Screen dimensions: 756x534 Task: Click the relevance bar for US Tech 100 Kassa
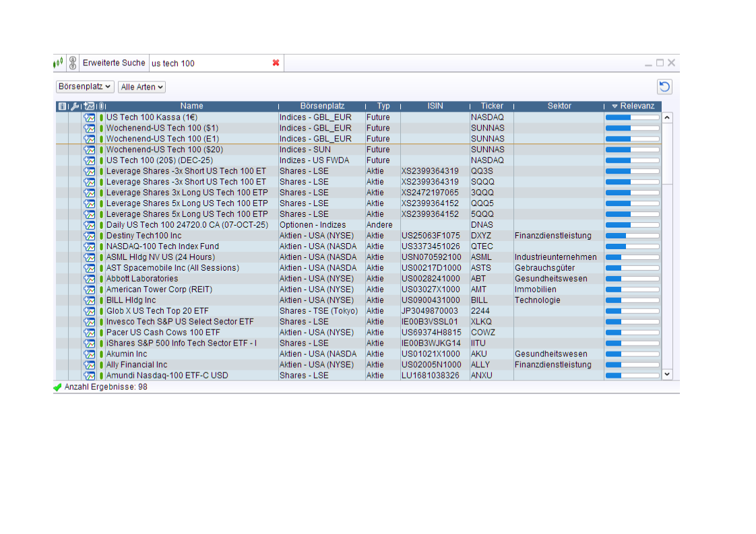(x=632, y=118)
